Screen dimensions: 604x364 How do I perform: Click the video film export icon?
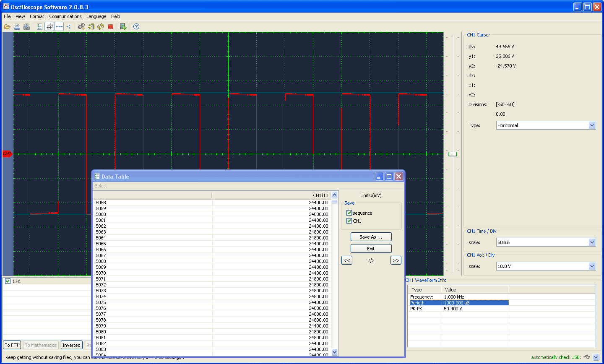[123, 26]
